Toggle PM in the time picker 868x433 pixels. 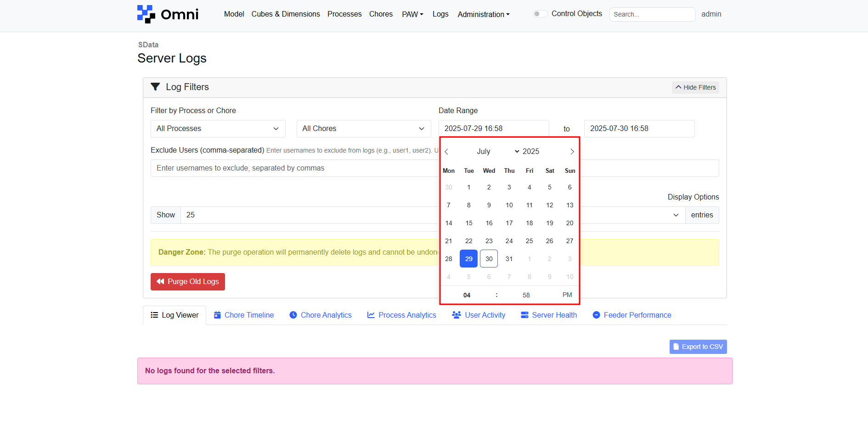(567, 295)
